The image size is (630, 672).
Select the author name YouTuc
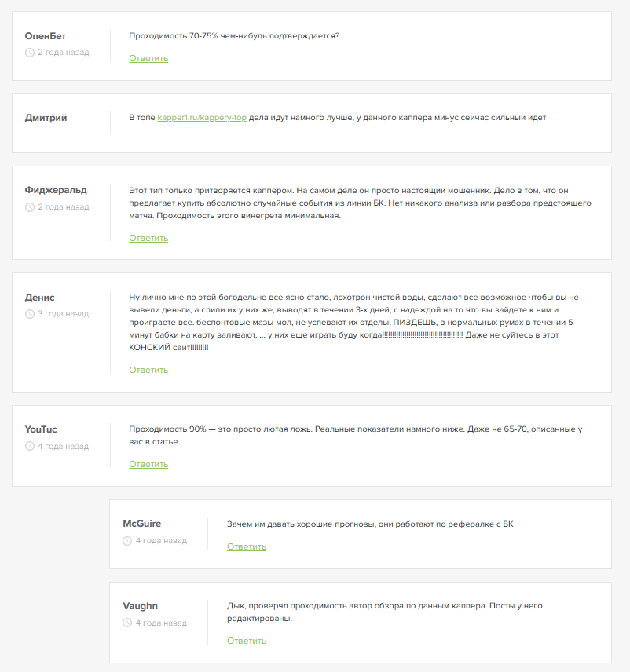(x=41, y=429)
